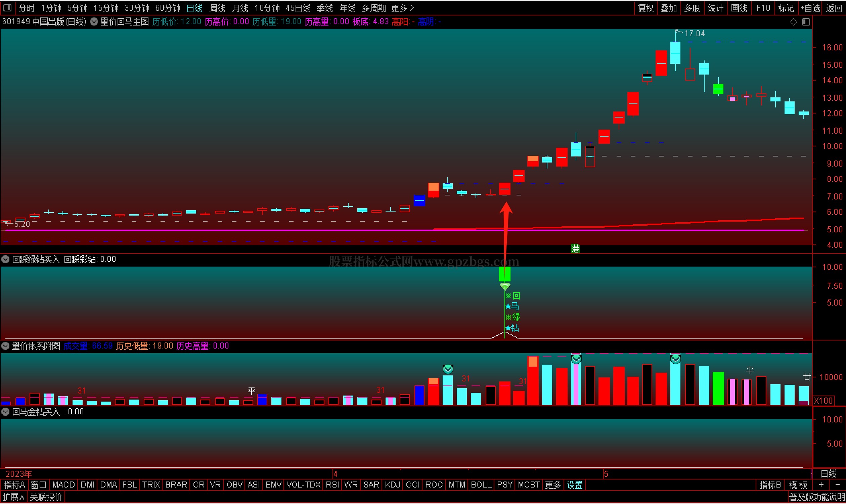
Task: Open the 回马金钻买入 indicator dropdown circle
Action: pyautogui.click(x=5, y=412)
